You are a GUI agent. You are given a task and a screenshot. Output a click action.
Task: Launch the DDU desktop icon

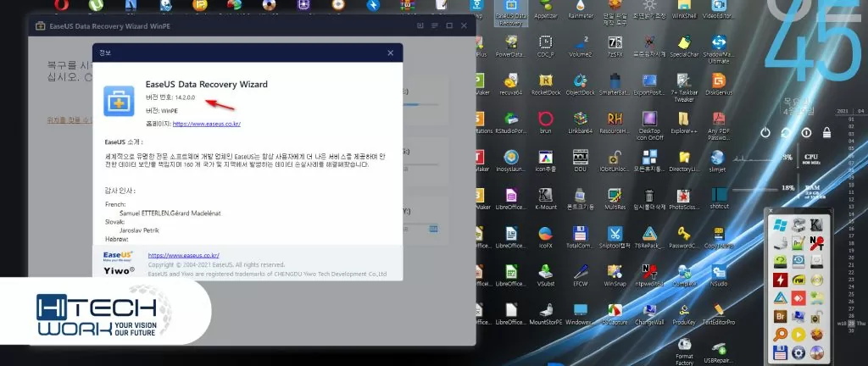[x=580, y=161]
